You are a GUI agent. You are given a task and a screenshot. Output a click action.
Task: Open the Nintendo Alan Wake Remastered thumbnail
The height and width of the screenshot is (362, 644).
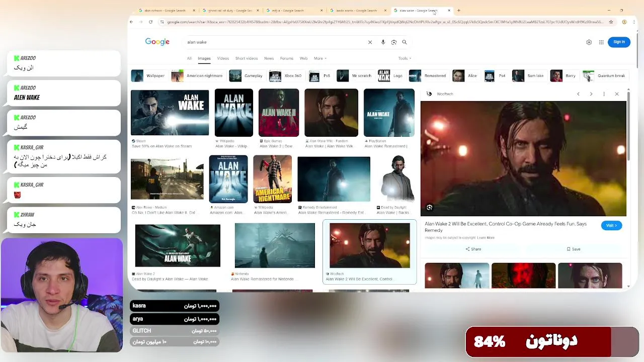pos(275,245)
